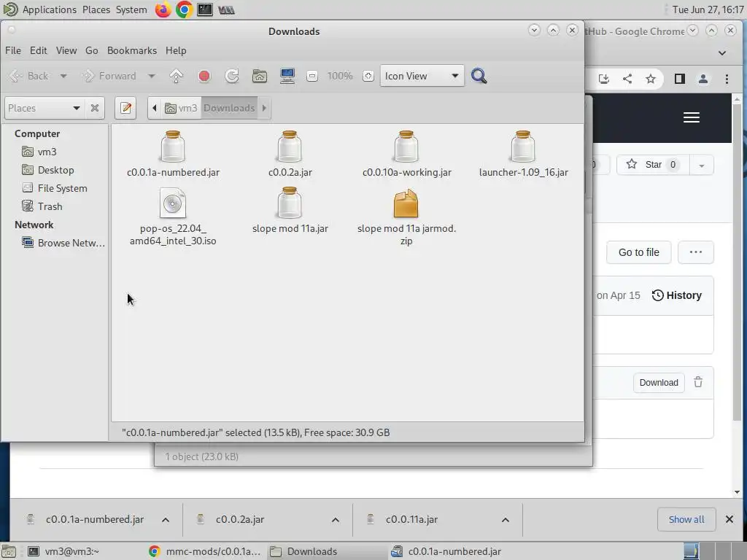Expand the Star button dropdown arrow
Image resolution: width=747 pixels, height=560 pixels.
pyautogui.click(x=701, y=166)
